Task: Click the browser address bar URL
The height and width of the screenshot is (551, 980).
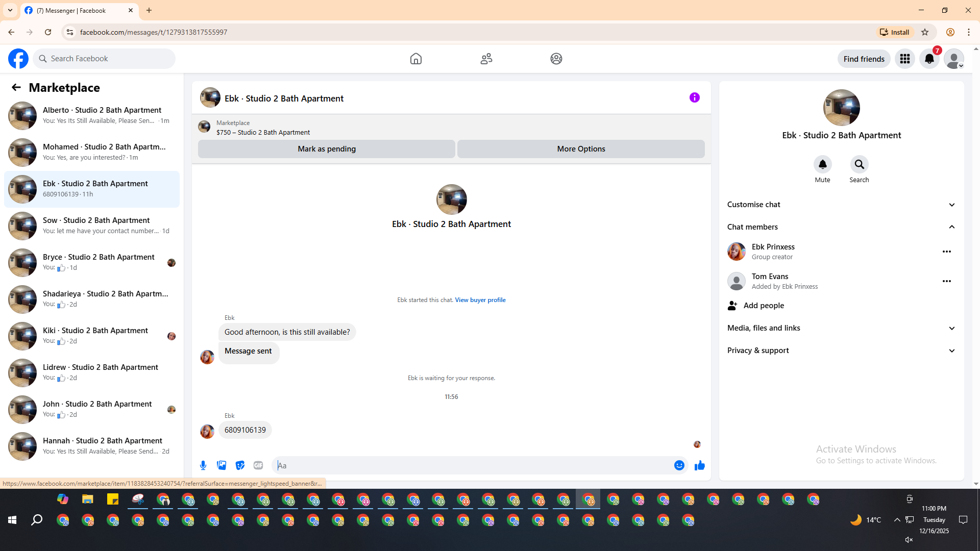Action: [x=154, y=32]
